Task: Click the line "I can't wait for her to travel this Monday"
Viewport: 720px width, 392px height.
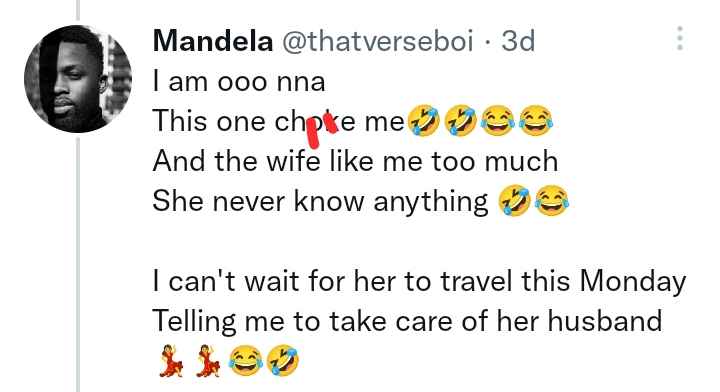Action: pos(419,281)
